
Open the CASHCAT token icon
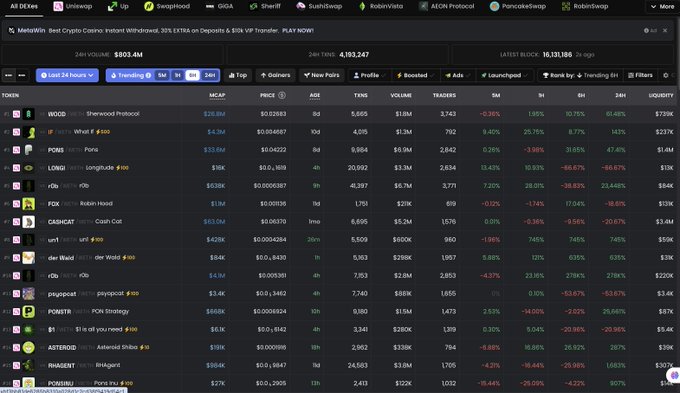(29, 222)
